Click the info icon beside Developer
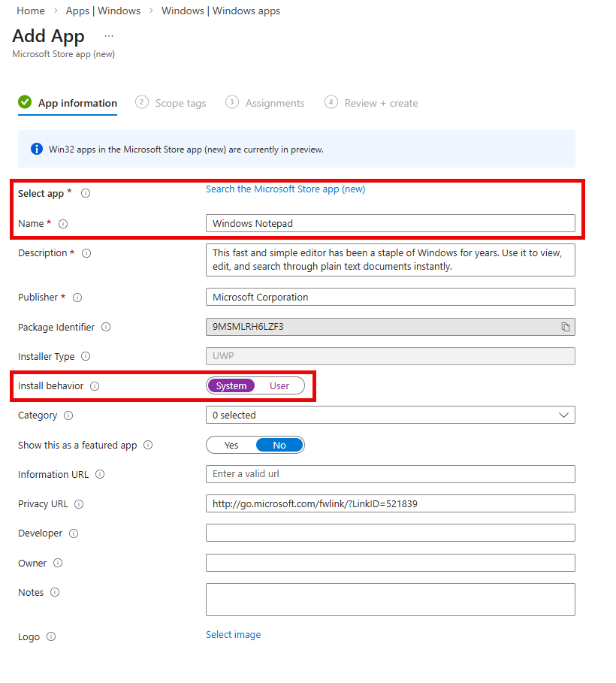This screenshot has width=616, height=683. (74, 533)
